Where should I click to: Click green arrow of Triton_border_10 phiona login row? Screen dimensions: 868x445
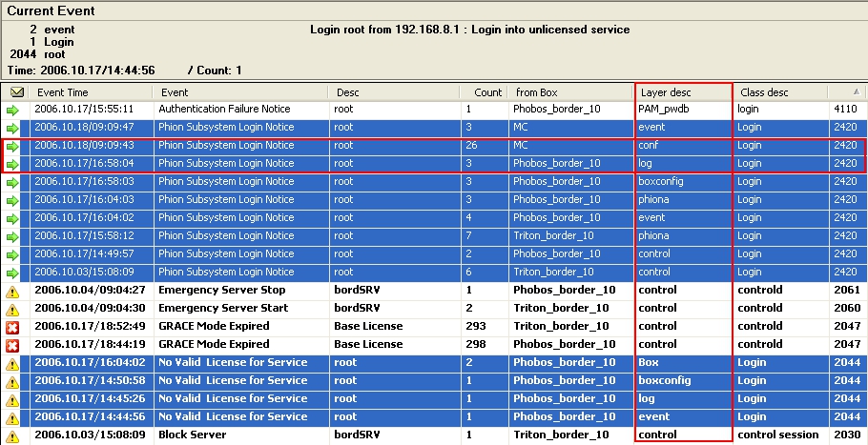13,236
